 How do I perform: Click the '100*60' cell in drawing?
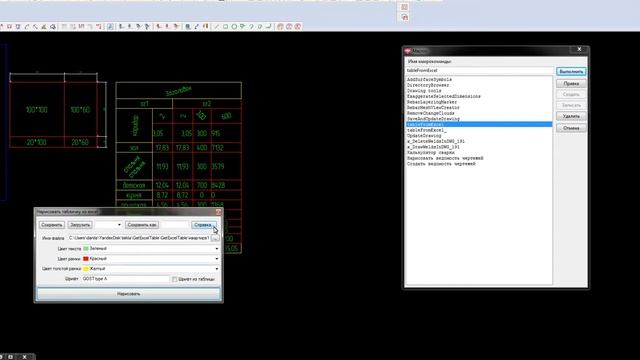pyautogui.click(x=80, y=110)
